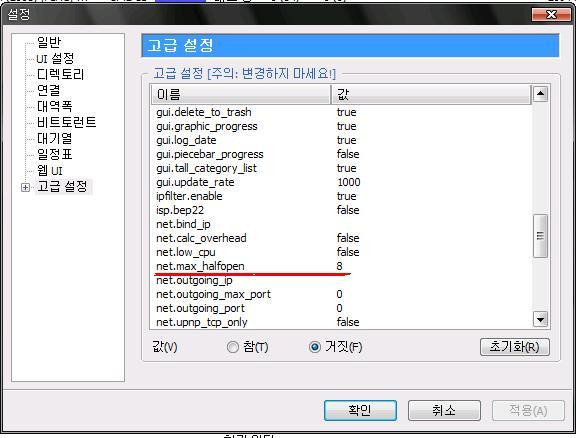Image resolution: width=576 pixels, height=438 pixels.
Task: Select the gui.piecebar_progress setting
Action: click(x=341, y=154)
